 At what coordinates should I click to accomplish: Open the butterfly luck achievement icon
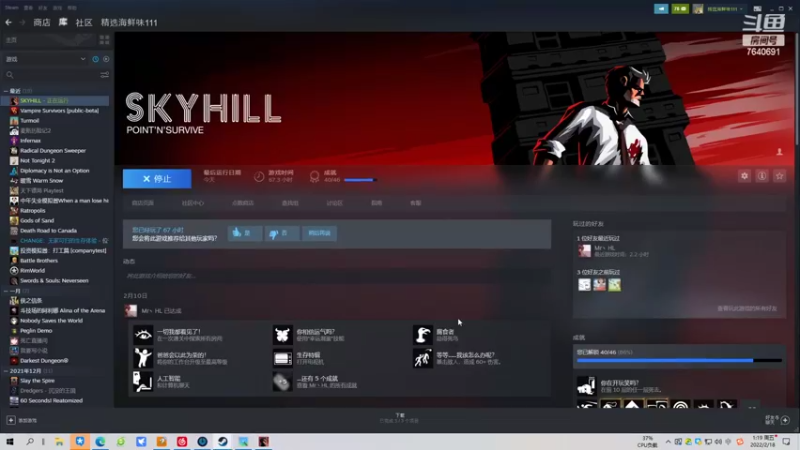[282, 335]
